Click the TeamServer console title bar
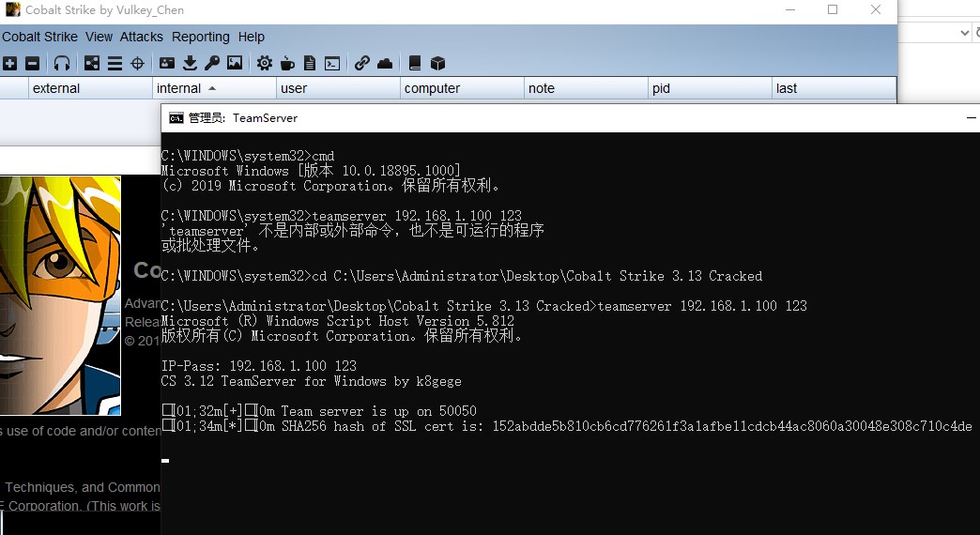 [570, 117]
